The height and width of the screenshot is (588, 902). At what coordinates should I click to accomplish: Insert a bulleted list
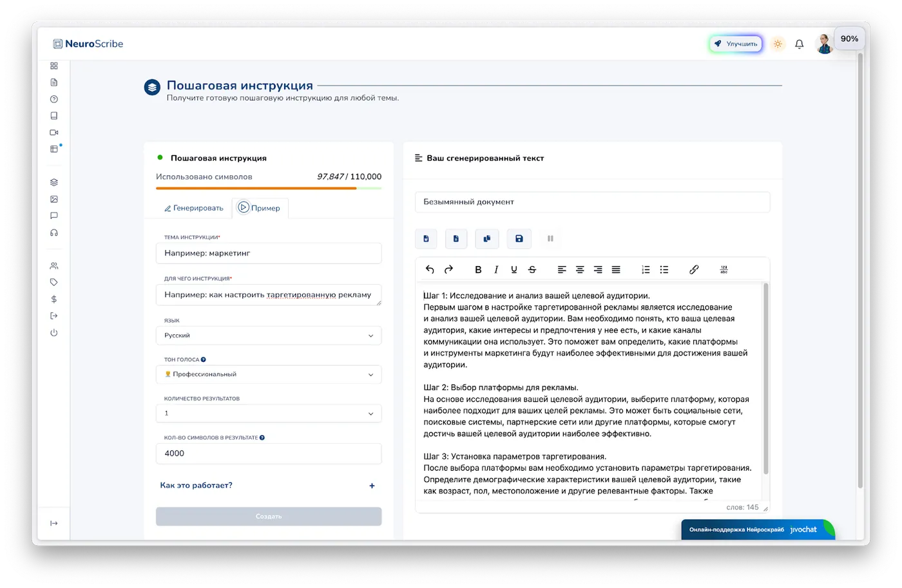coord(664,270)
